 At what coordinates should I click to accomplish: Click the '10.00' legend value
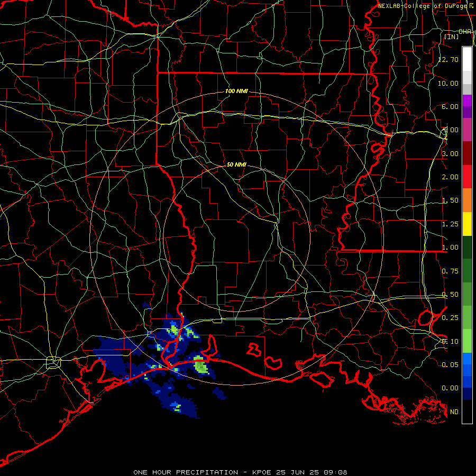pos(448,83)
